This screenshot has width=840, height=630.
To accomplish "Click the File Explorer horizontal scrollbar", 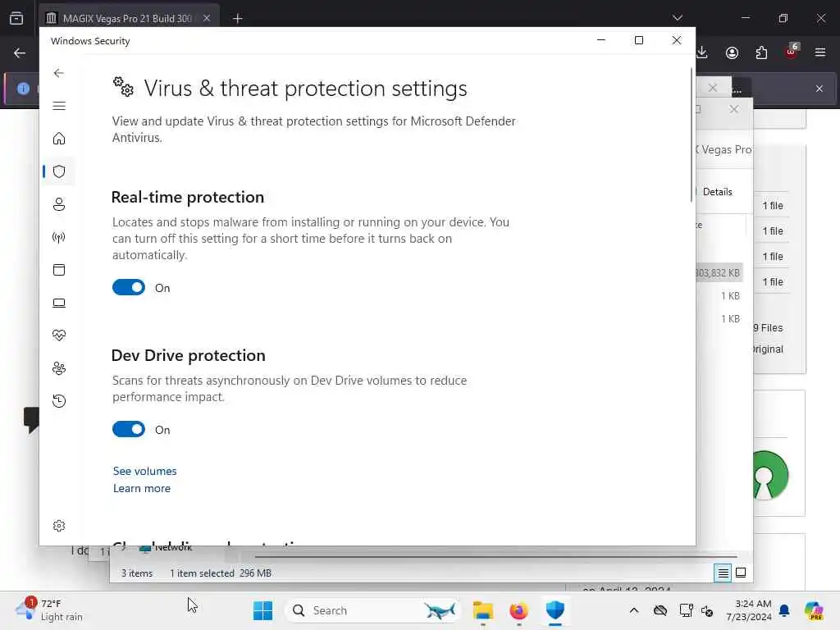I will click(495, 557).
